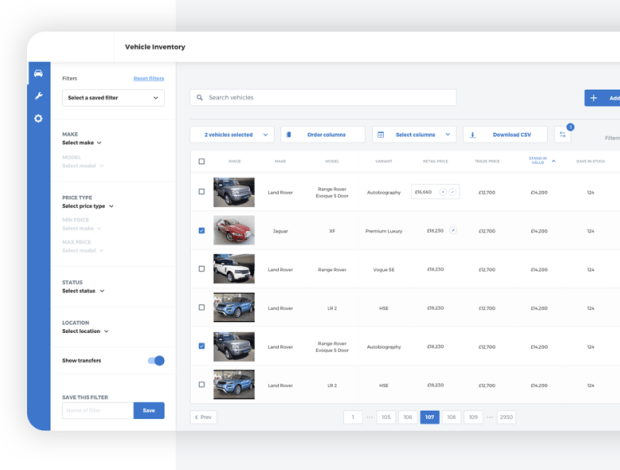Click the filter swap icon with badge
This screenshot has width=620, height=470.
pyautogui.click(x=562, y=134)
